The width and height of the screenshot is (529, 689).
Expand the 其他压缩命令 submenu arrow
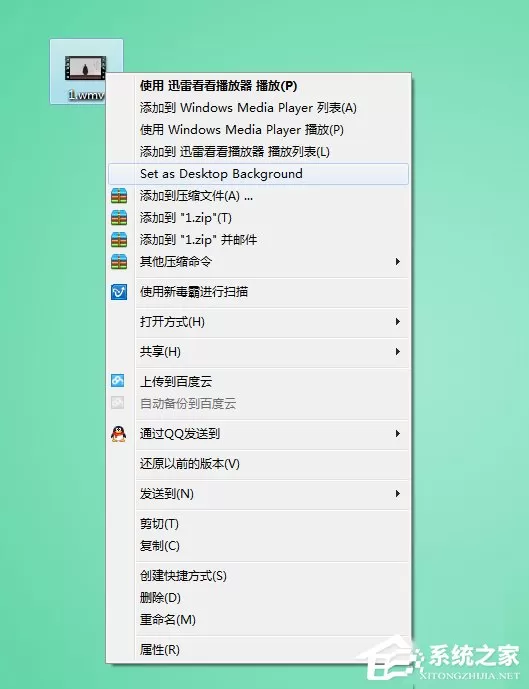coord(398,261)
